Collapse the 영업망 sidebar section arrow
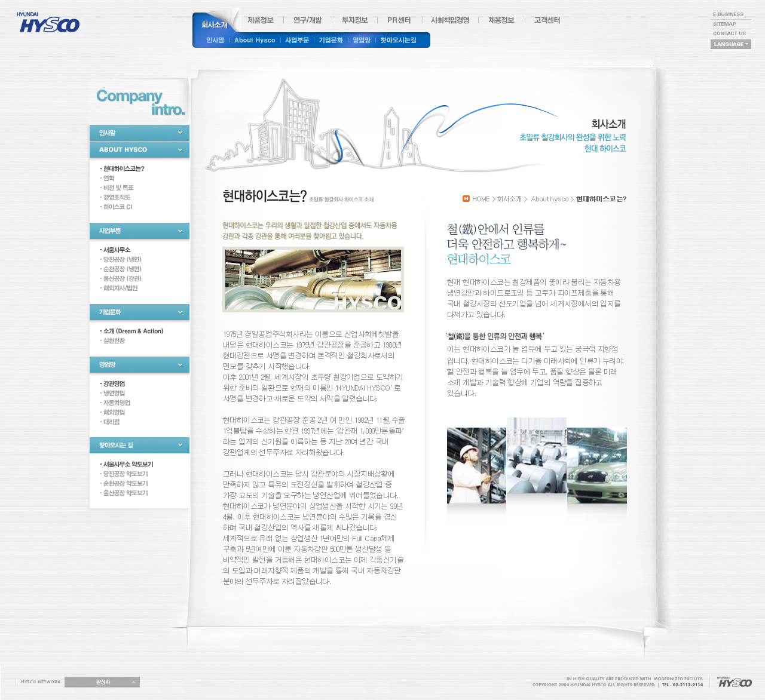 180,364
